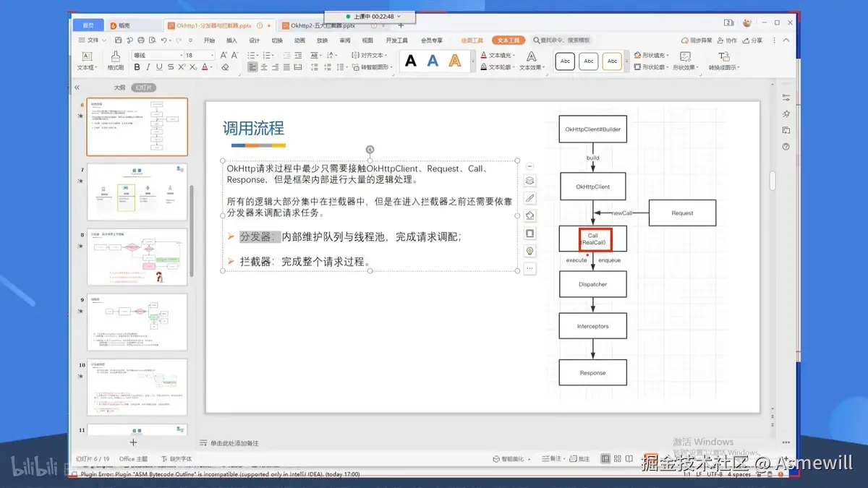Viewport: 868px width, 488px height.
Task: Open the font size 18 dropdown
Action: [x=212, y=55]
